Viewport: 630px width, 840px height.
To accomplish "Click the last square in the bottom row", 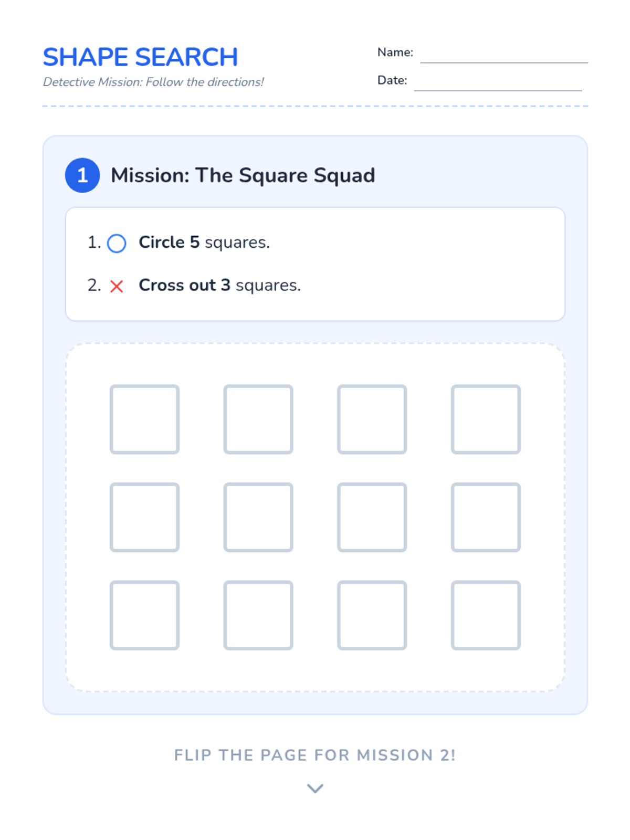I will click(x=486, y=615).
